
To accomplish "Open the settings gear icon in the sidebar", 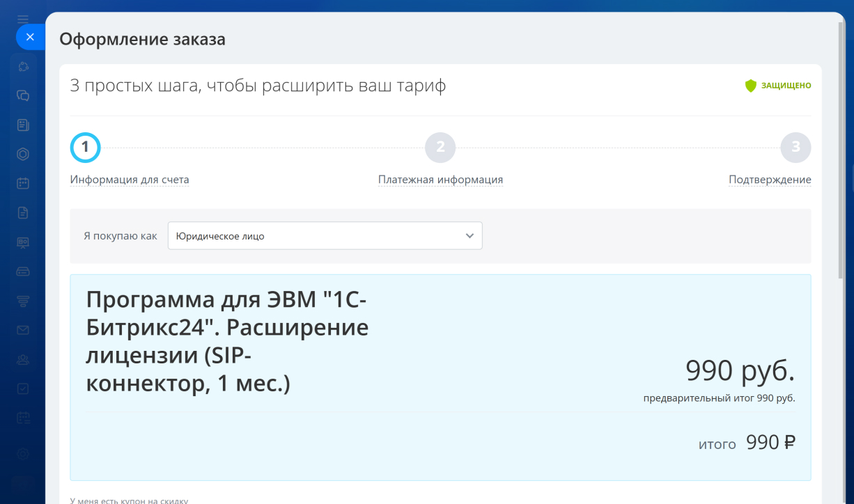I will pos(23,454).
